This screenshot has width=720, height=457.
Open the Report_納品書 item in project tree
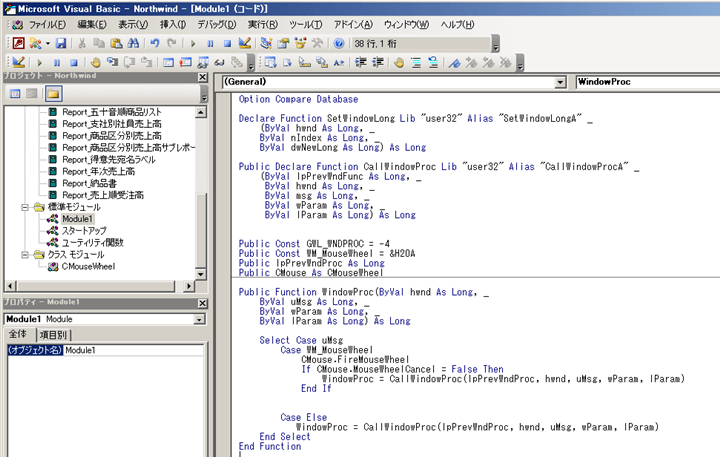[88, 183]
